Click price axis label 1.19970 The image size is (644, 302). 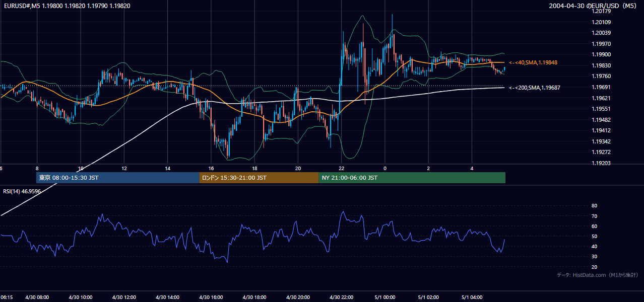click(x=602, y=44)
